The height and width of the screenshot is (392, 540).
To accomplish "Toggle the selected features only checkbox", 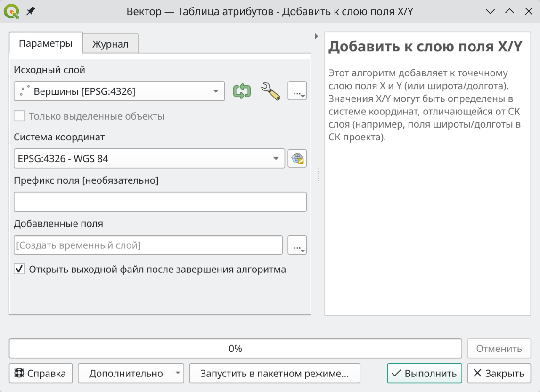I will point(19,116).
